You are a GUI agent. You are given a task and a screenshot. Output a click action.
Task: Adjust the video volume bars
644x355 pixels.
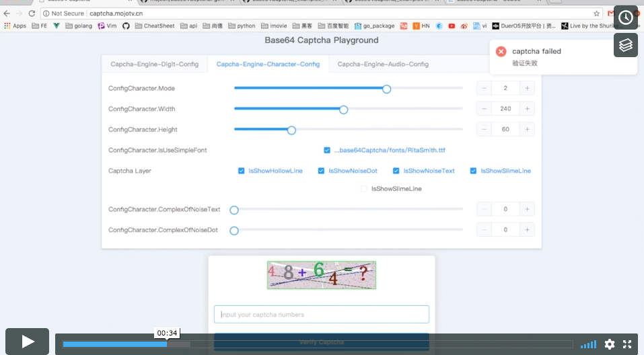(x=588, y=344)
